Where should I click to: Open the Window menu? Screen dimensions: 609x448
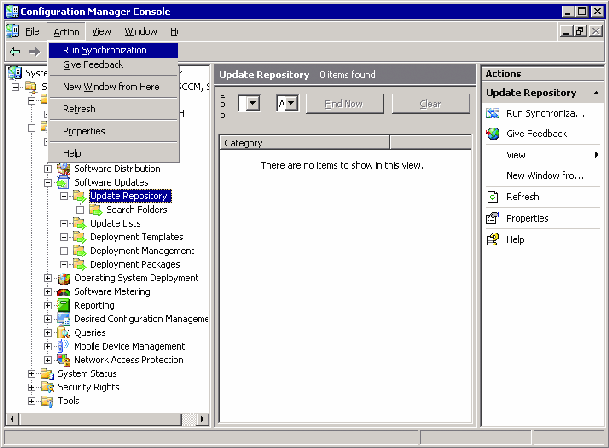click(141, 31)
